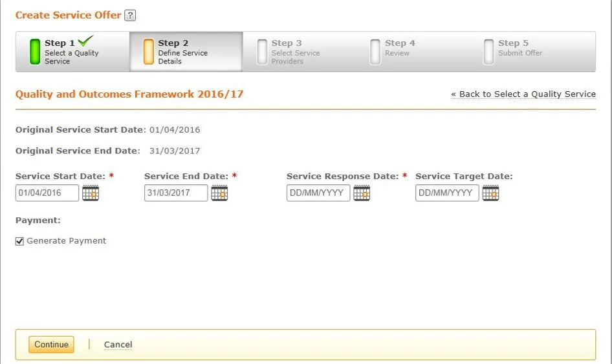
Task: Go to Step 1 Select a Quality Service
Action: [72, 52]
